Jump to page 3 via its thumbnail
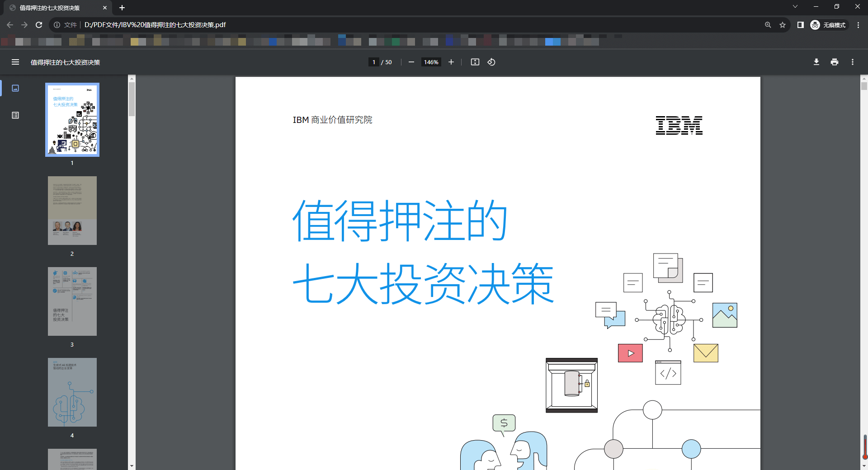Viewport: 868px width, 470px height. coord(72,301)
